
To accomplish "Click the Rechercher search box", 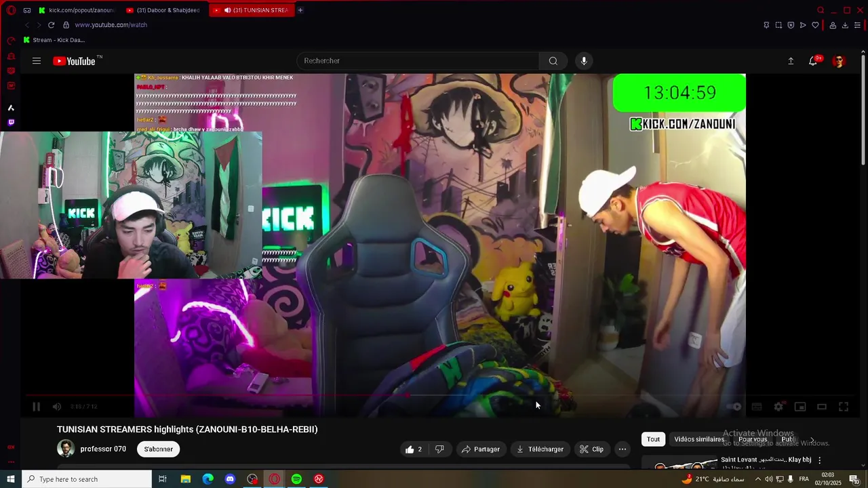I will click(418, 61).
